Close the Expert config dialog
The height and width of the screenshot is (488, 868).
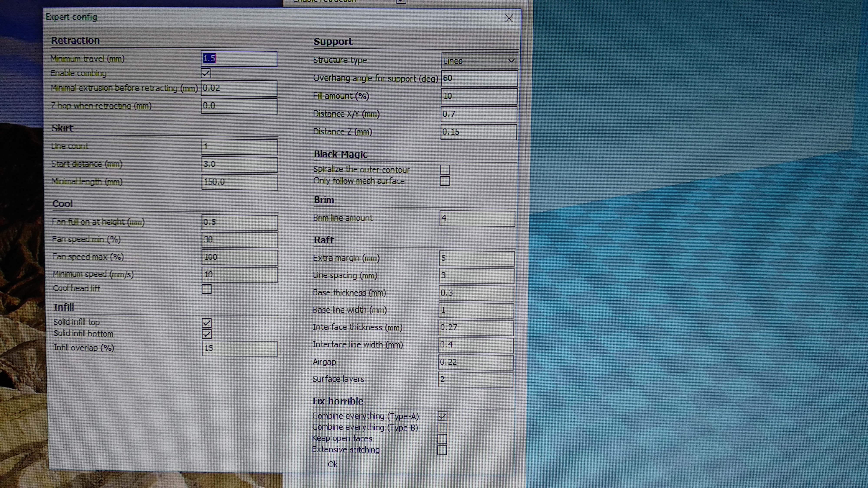tap(509, 18)
